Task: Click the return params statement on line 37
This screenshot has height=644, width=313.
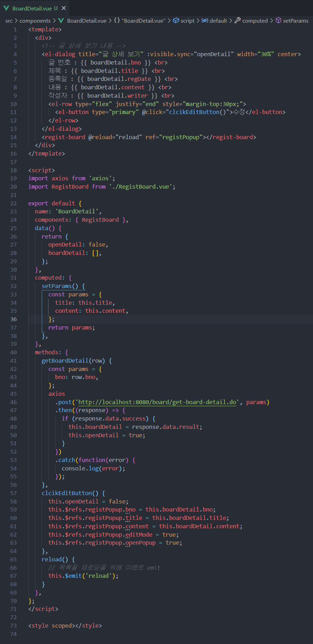Action: [x=71, y=328]
